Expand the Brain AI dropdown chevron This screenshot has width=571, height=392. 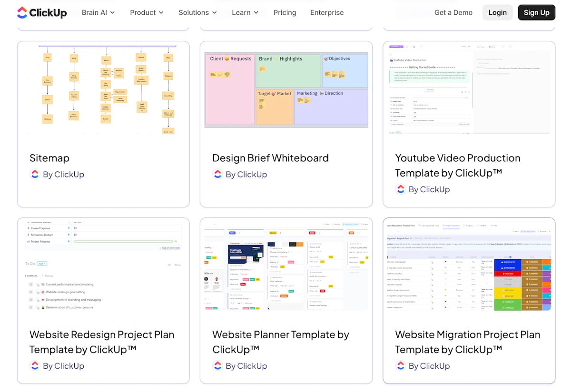tap(112, 13)
